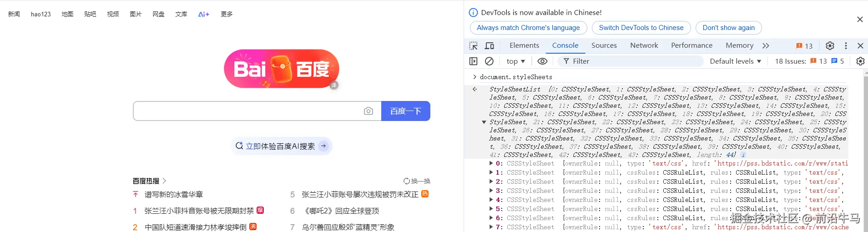Open the 网盘 navigation link
Image resolution: width=868 pixels, height=232 pixels.
(x=158, y=14)
